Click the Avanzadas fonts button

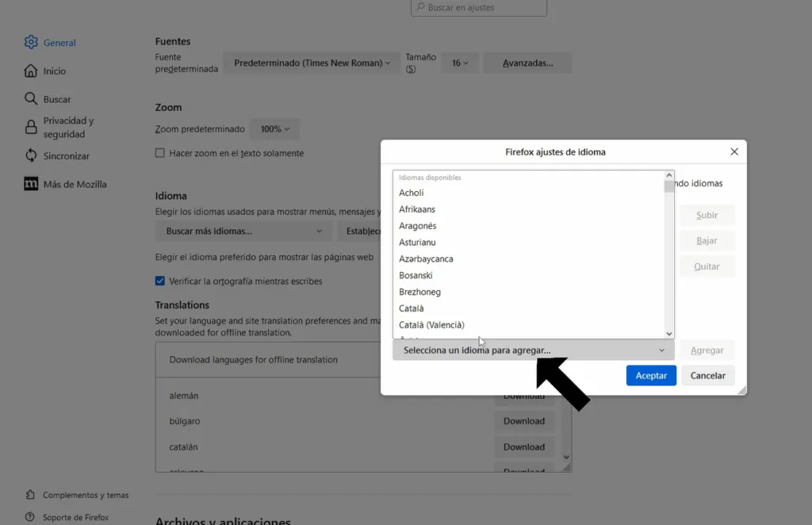point(527,63)
